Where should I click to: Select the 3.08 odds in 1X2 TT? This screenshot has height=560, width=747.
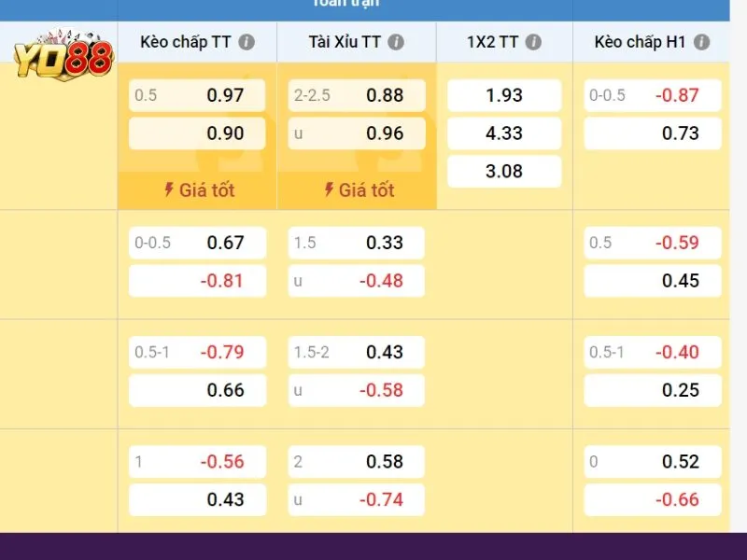(x=504, y=172)
